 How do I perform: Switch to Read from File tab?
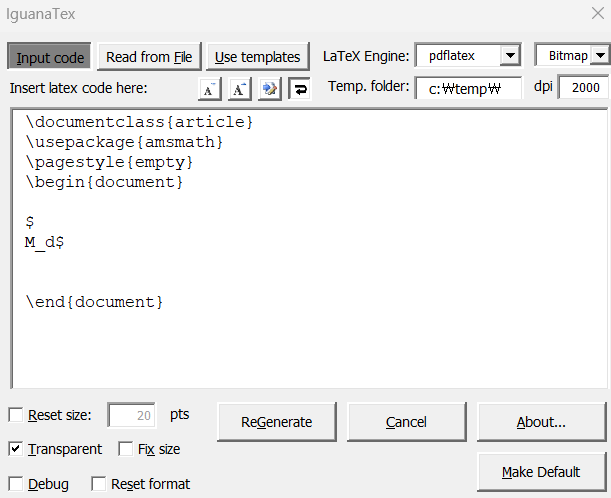coord(149,57)
